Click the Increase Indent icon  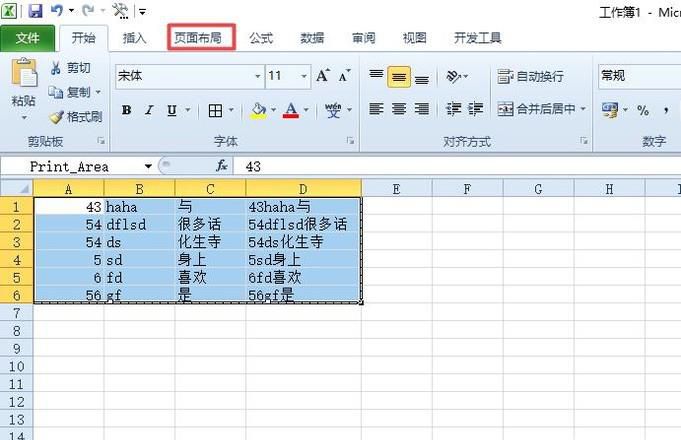475,109
